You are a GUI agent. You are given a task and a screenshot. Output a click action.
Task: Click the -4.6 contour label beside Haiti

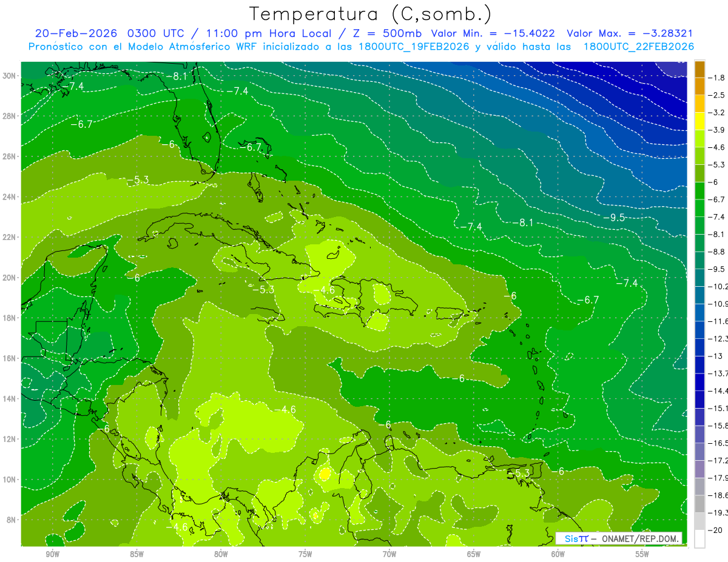tap(324, 290)
